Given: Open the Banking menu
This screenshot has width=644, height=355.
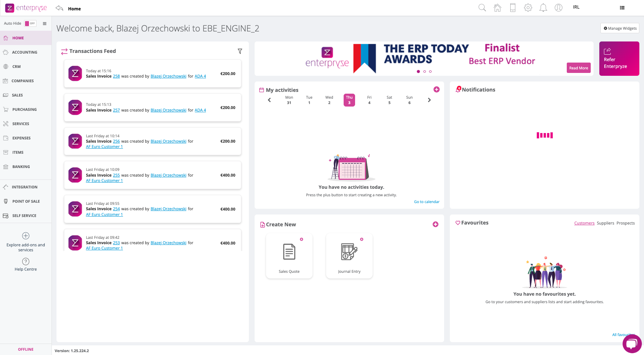Looking at the screenshot, I should click(x=26, y=167).
